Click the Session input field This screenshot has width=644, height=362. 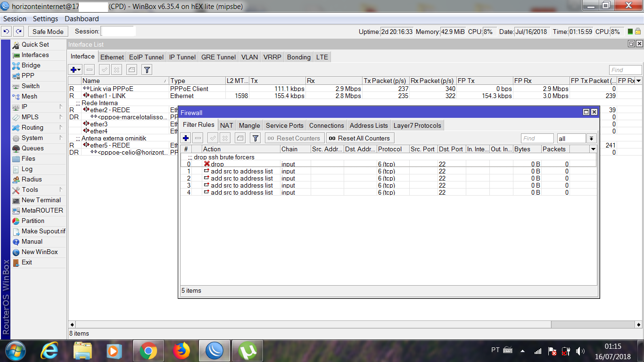click(x=118, y=32)
